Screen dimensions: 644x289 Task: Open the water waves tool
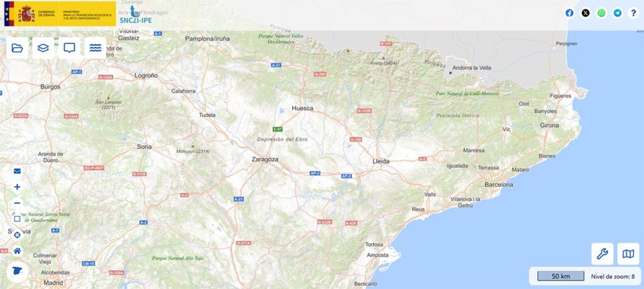[96, 48]
